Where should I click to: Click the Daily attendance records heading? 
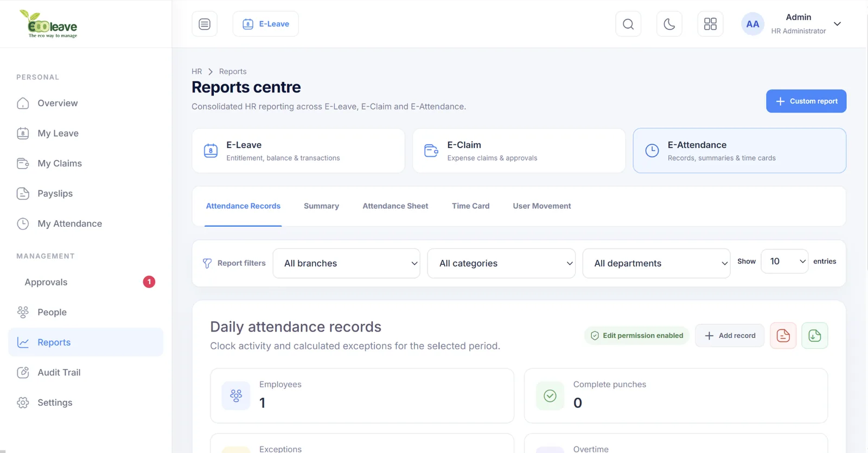click(x=296, y=327)
